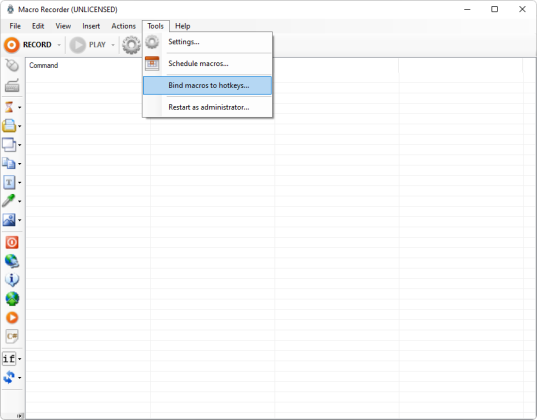Open the if condition dropdown arrow
537x420 pixels.
coord(20,359)
